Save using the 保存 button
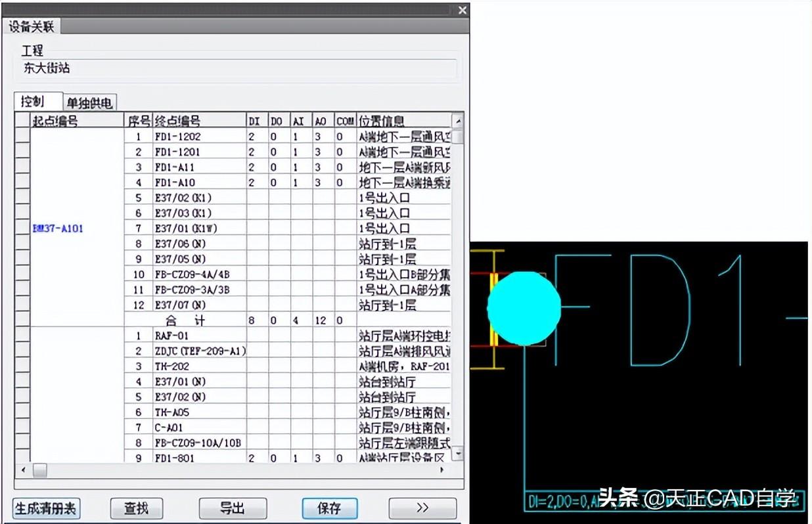This screenshot has height=524, width=812. pyautogui.click(x=329, y=508)
